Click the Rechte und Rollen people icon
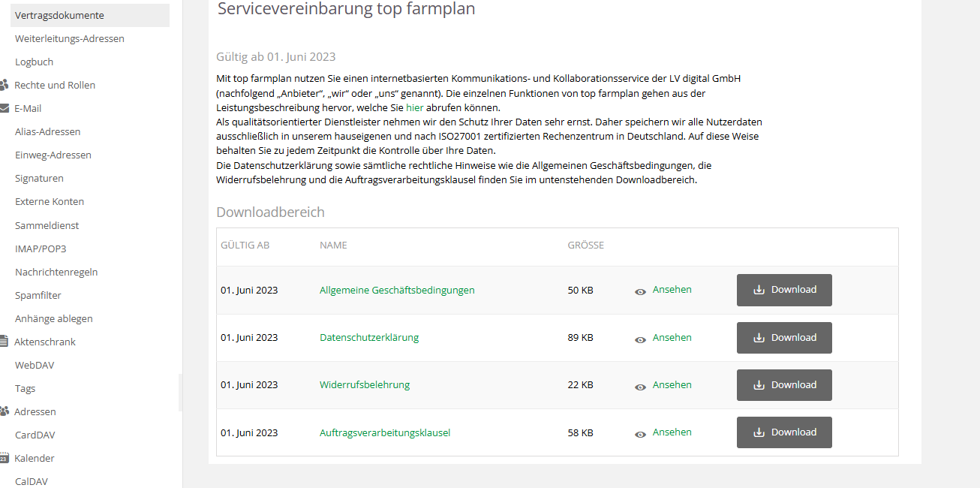The height and width of the screenshot is (488, 980). (5, 85)
